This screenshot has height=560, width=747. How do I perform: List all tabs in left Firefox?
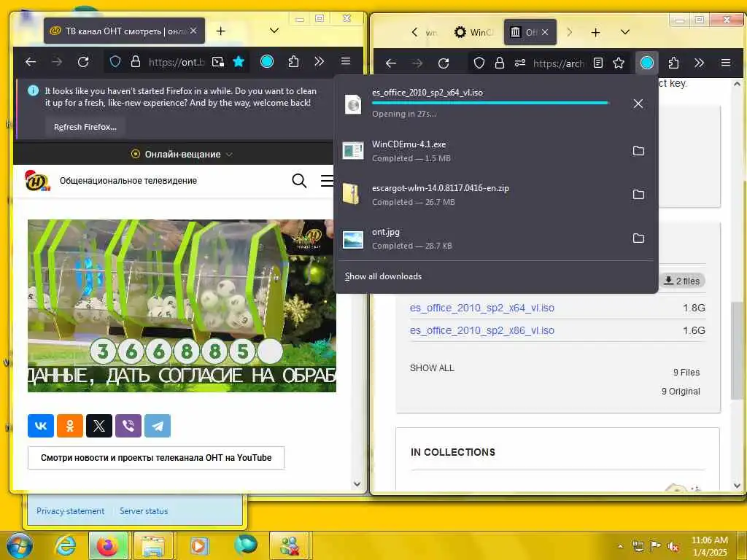tap(274, 31)
